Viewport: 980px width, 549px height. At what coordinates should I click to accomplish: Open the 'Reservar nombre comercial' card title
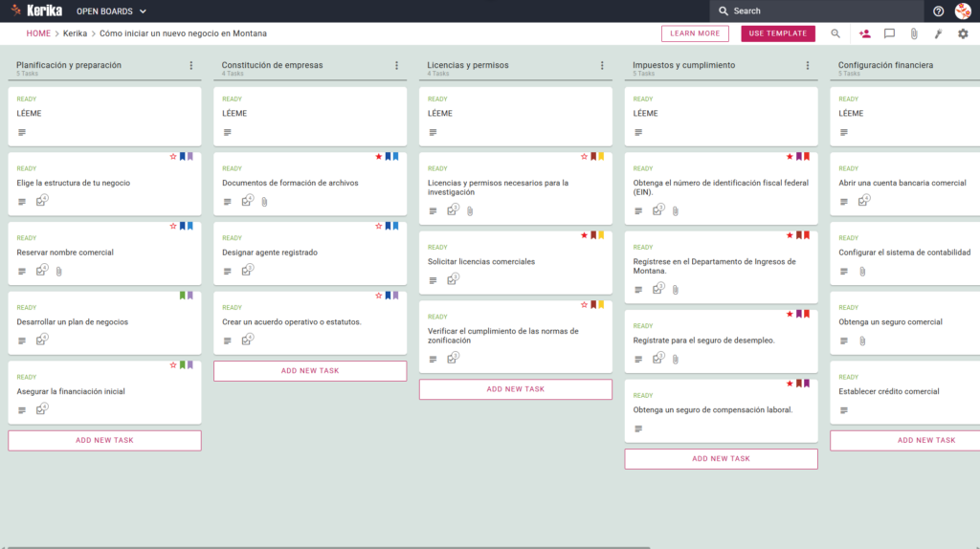tap(65, 253)
